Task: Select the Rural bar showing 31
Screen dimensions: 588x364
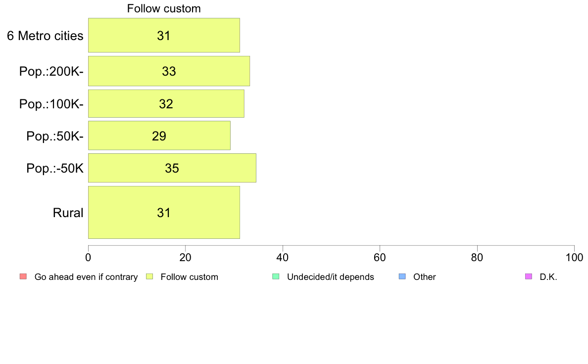Action: (x=164, y=213)
